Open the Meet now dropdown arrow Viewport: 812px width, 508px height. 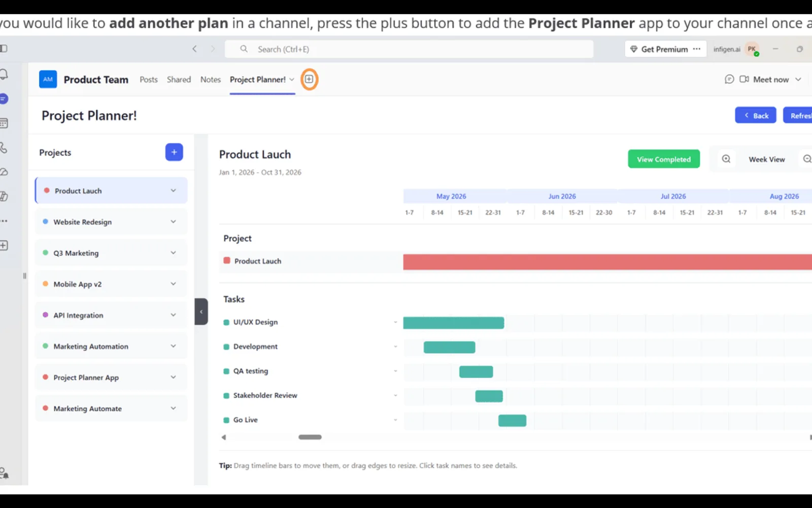[x=798, y=79]
